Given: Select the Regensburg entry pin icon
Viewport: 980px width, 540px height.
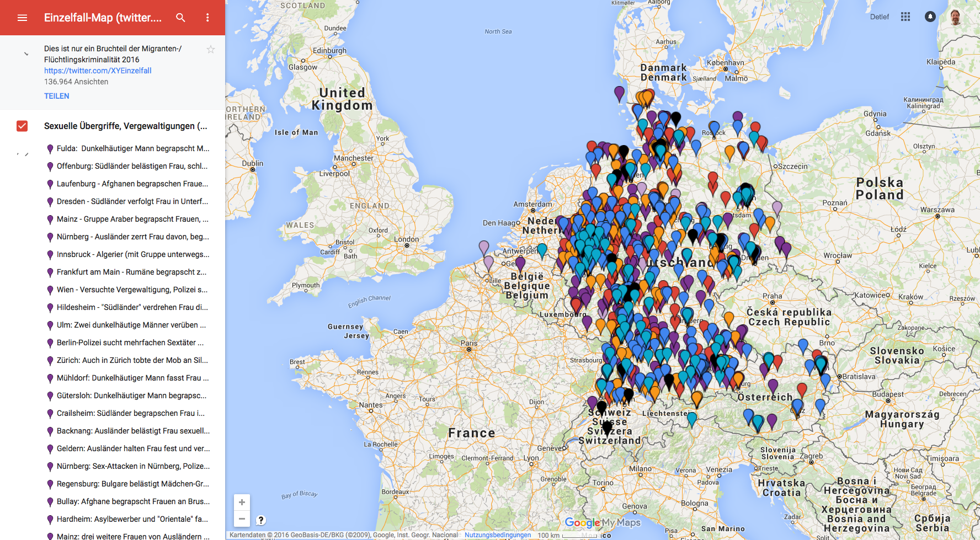Looking at the screenshot, I should point(50,484).
